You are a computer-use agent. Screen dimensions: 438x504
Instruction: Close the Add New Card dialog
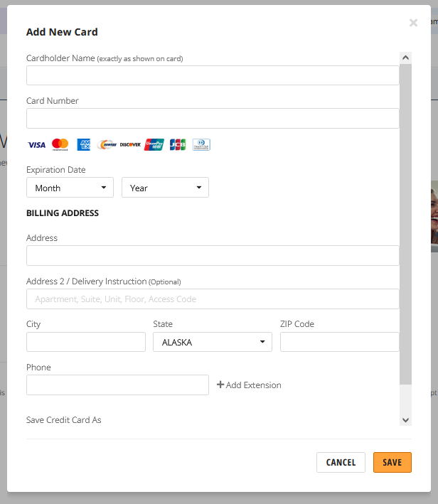point(413,23)
